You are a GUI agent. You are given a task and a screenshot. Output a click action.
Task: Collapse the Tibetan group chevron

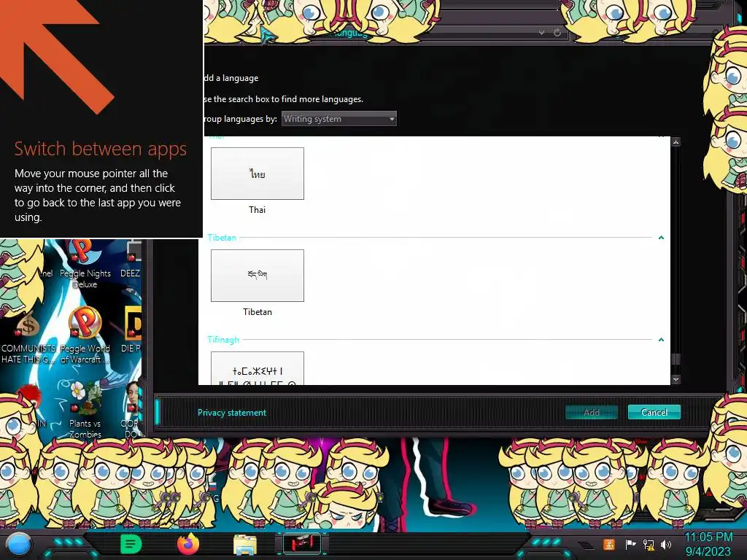pos(661,237)
